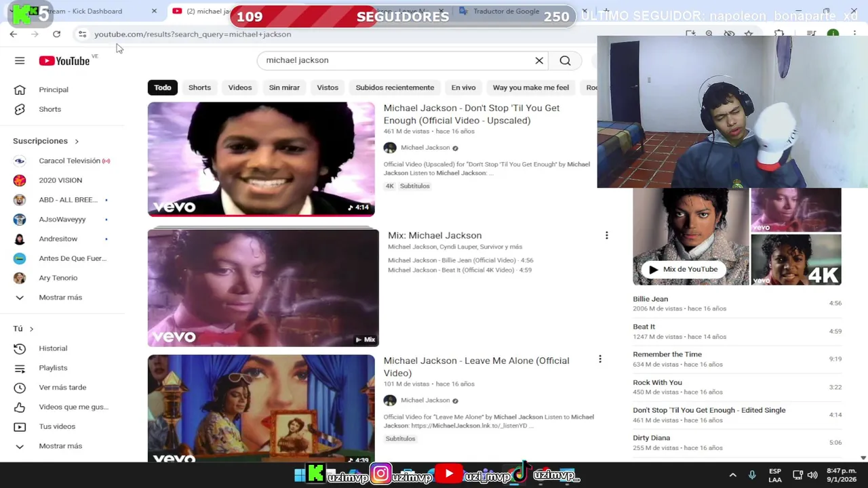Click the magnifier search button
Image resolution: width=868 pixels, height=488 pixels.
point(565,60)
